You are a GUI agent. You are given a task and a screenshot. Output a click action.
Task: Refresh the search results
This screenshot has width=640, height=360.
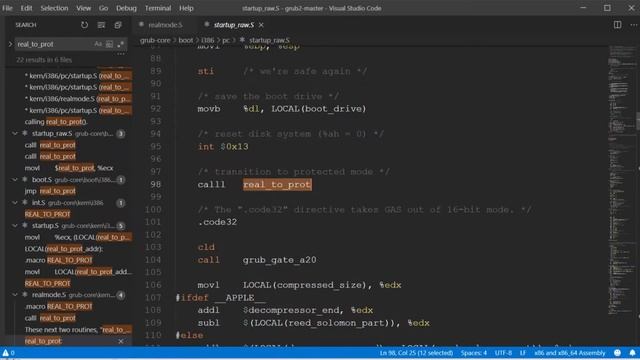(x=84, y=25)
